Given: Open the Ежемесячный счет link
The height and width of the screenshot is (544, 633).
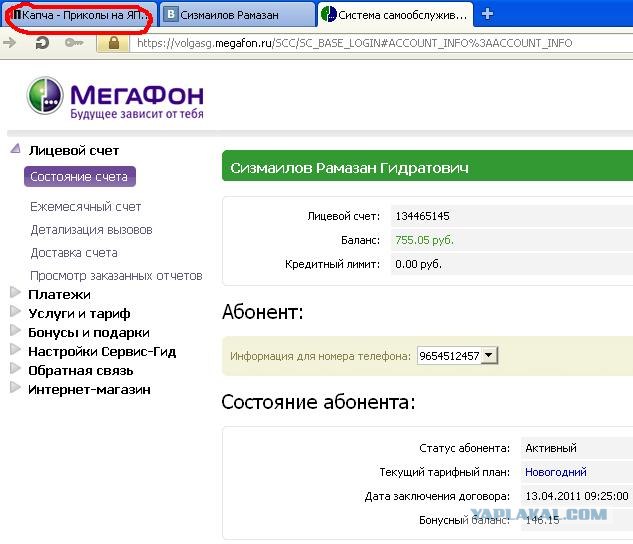Looking at the screenshot, I should 86,207.
